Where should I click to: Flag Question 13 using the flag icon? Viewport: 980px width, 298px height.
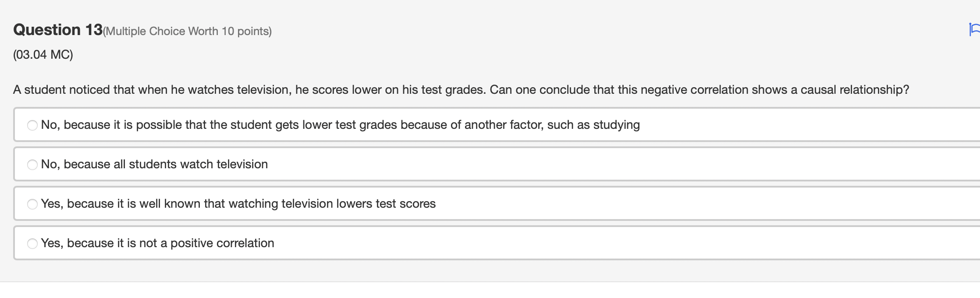(975, 30)
